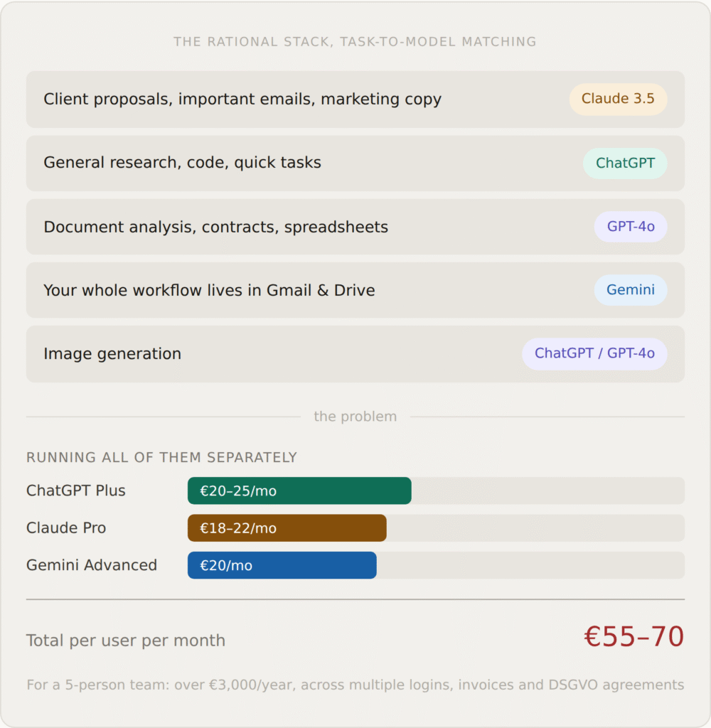
Task: Click the Claude 3.5 badge
Action: pyautogui.click(x=618, y=99)
